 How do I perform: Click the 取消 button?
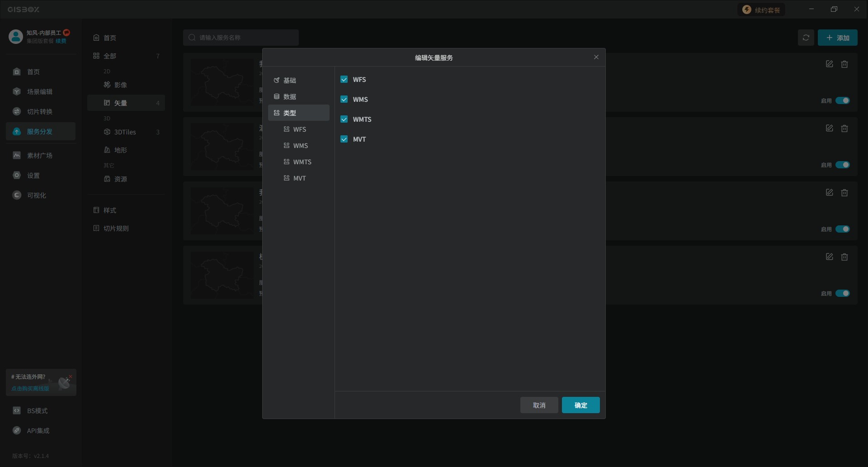[539, 405]
